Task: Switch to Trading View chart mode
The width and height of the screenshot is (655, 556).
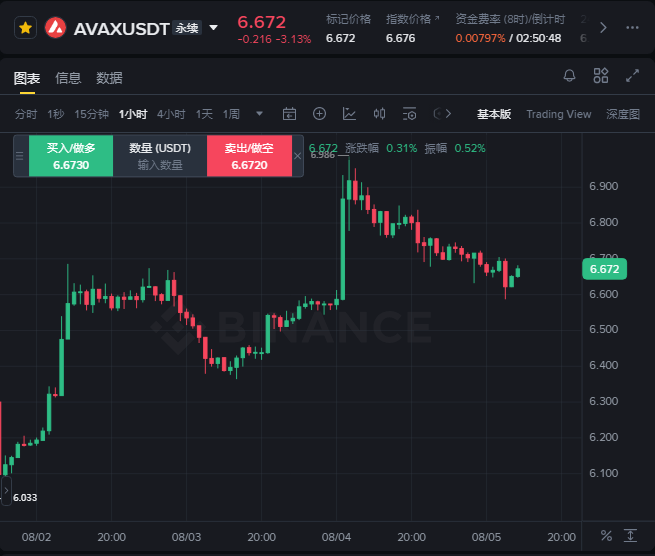Action: (559, 114)
